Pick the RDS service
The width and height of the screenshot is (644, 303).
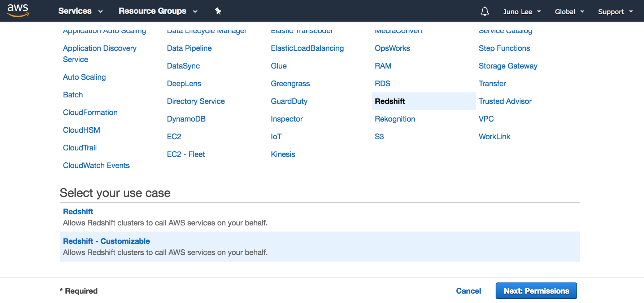tap(383, 84)
